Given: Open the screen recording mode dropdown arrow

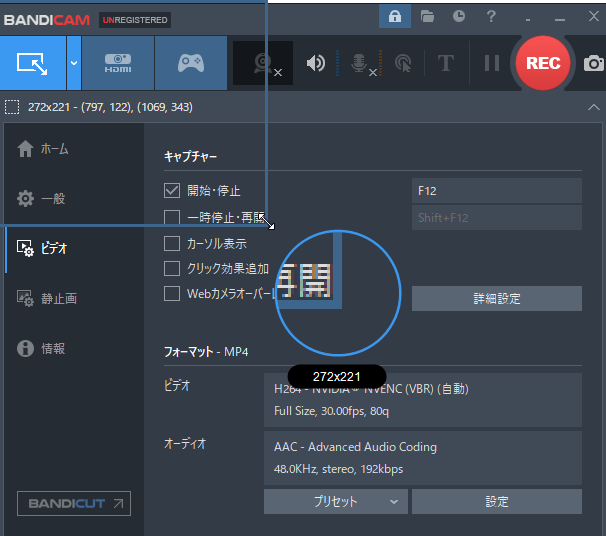Looking at the screenshot, I should click(x=74, y=63).
